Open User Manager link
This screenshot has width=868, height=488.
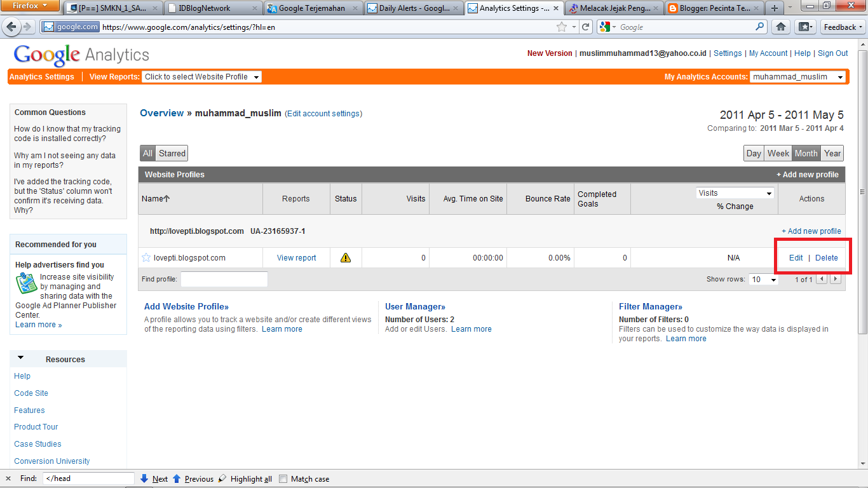coord(415,306)
